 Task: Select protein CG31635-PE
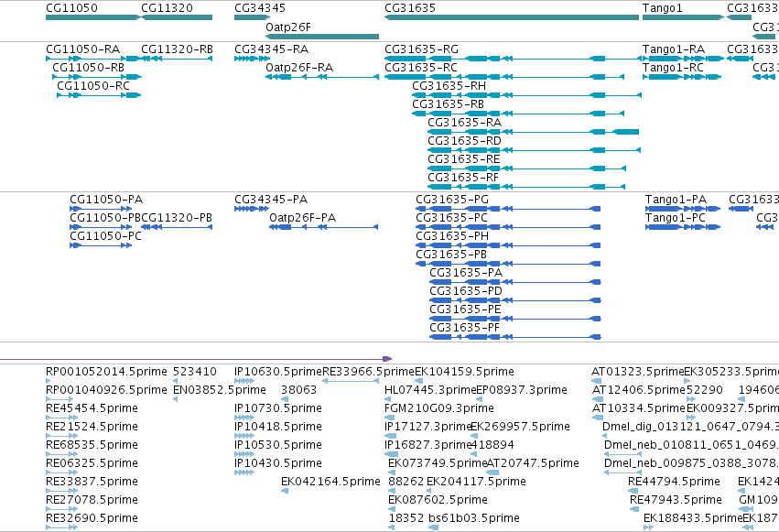[515, 319]
